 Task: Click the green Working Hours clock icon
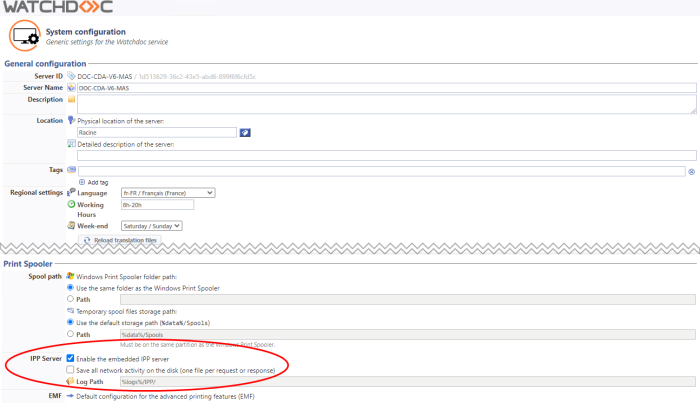[x=71, y=204]
